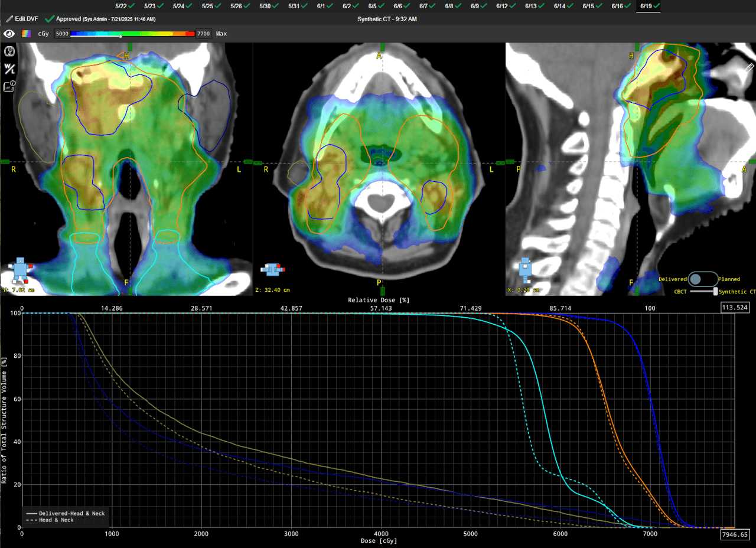Select the 6/19 fraction tab
The width and height of the screenshot is (756, 548).
click(649, 6)
